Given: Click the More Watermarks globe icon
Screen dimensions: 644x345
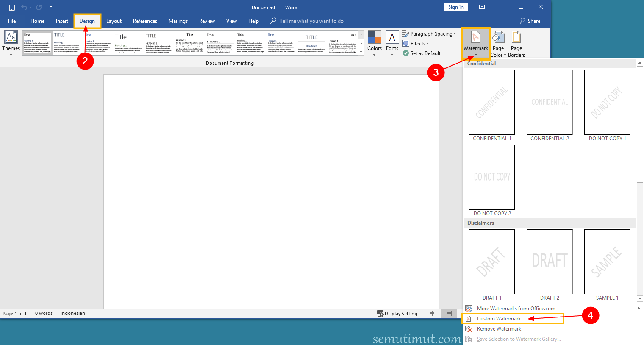Looking at the screenshot, I should coord(469,309).
